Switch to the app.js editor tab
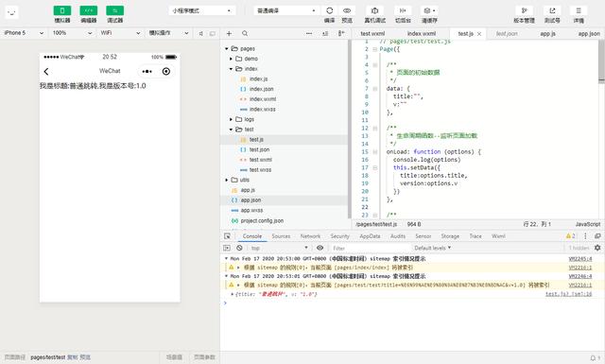Image resolution: width=605 pixels, height=364 pixels. (x=547, y=34)
